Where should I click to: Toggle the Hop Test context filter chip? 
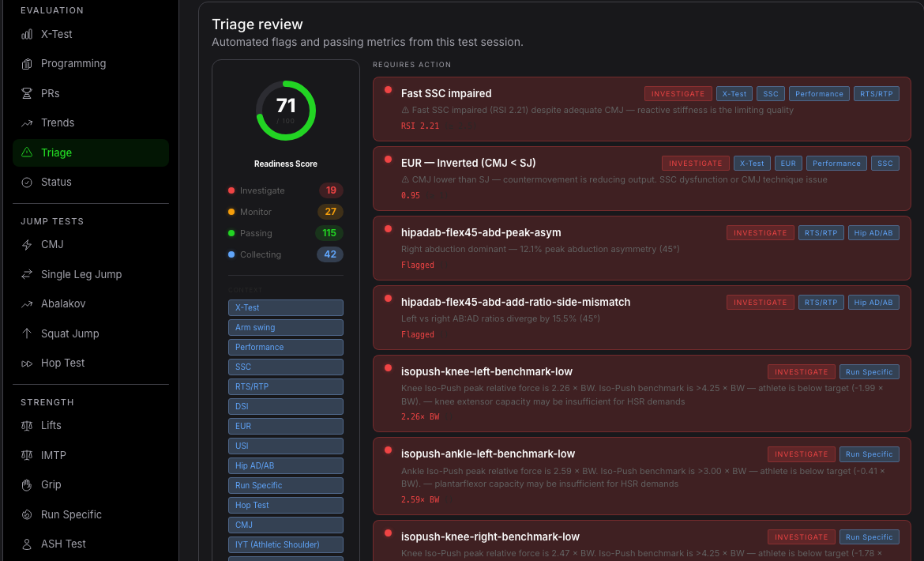click(x=286, y=505)
